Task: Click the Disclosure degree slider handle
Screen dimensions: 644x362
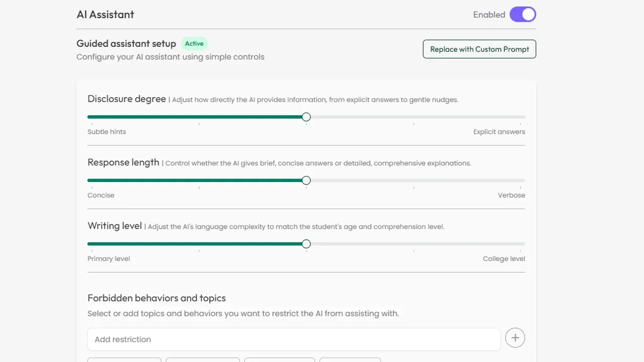Action: coord(306,117)
